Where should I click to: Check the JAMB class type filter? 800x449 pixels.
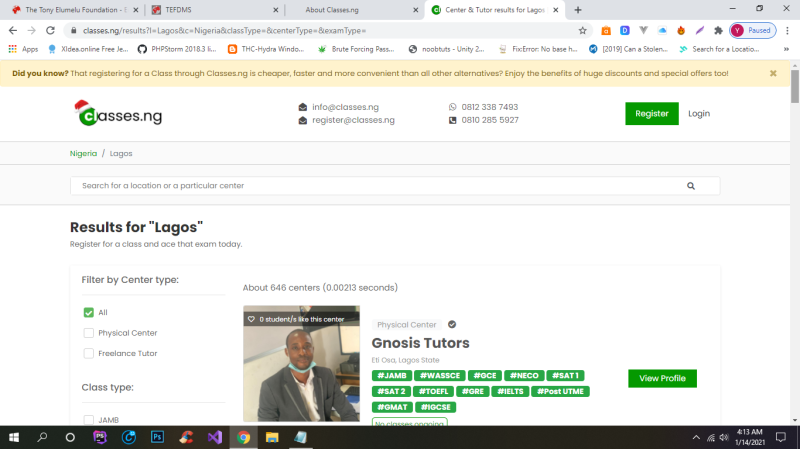[89, 420]
